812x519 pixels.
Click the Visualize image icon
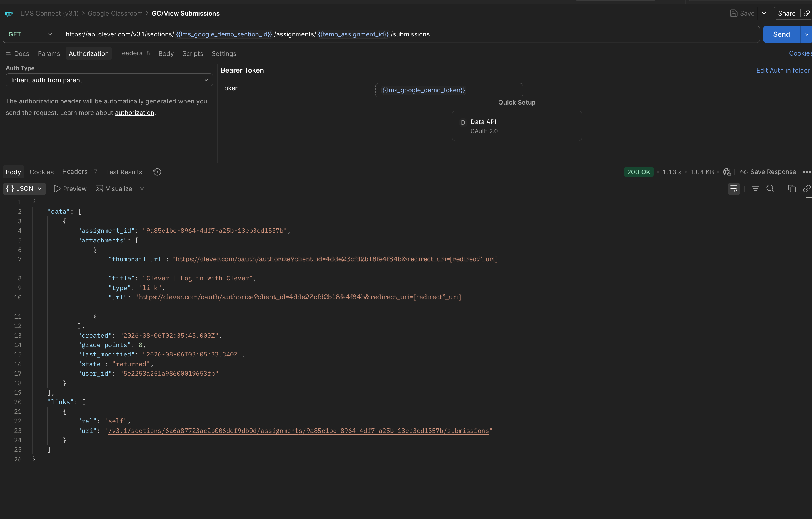99,189
